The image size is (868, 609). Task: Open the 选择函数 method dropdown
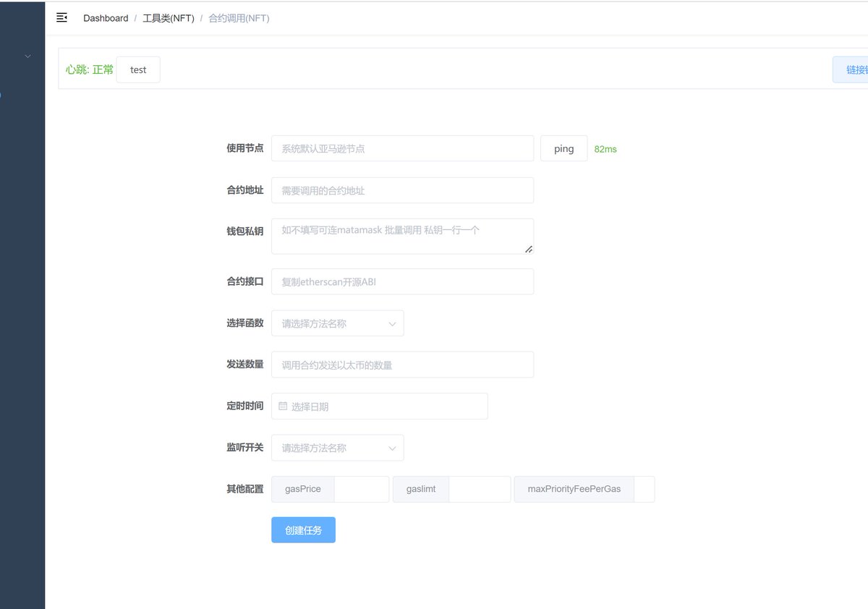pyautogui.click(x=336, y=323)
